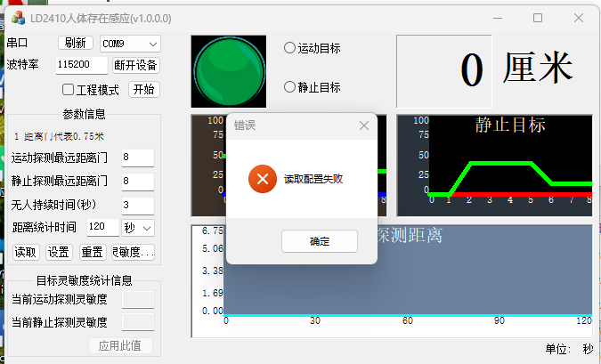Enable the 工程模式 checkbox
601x364 pixels.
coord(68,89)
